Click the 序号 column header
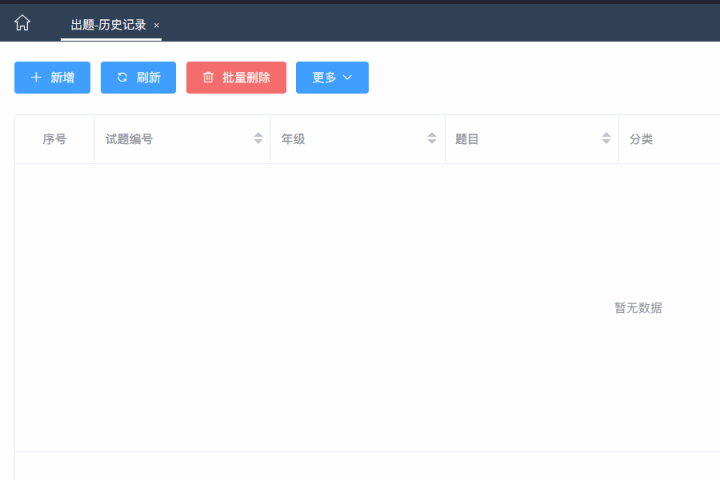 [55, 139]
